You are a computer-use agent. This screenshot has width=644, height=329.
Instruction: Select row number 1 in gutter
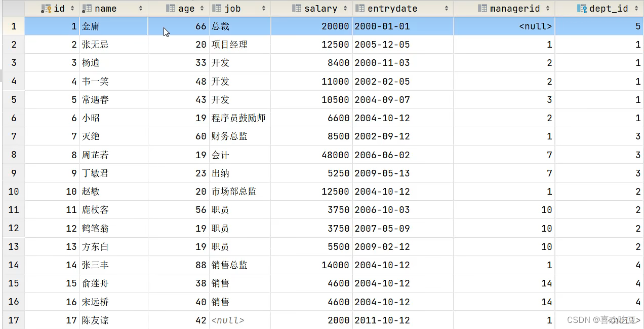pyautogui.click(x=14, y=26)
